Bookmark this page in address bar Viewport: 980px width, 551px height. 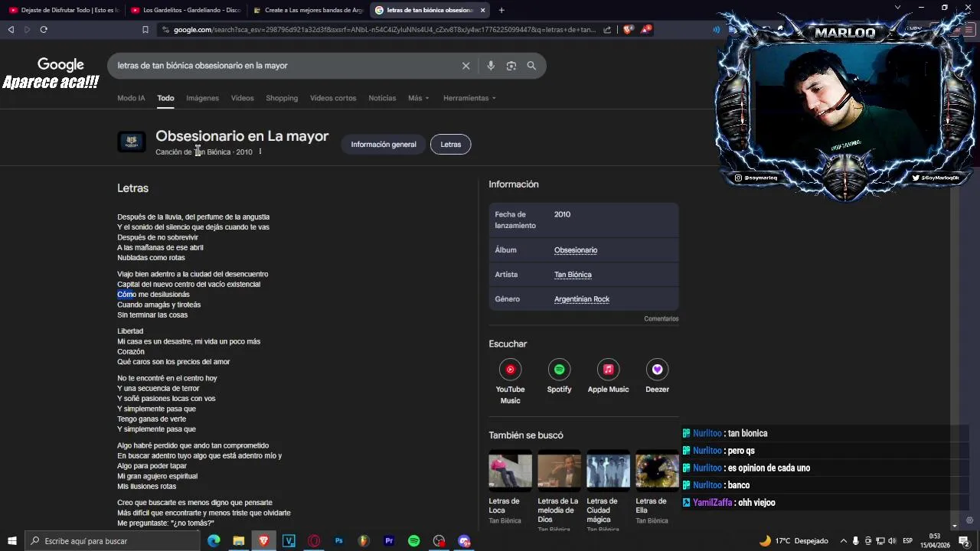tap(145, 30)
